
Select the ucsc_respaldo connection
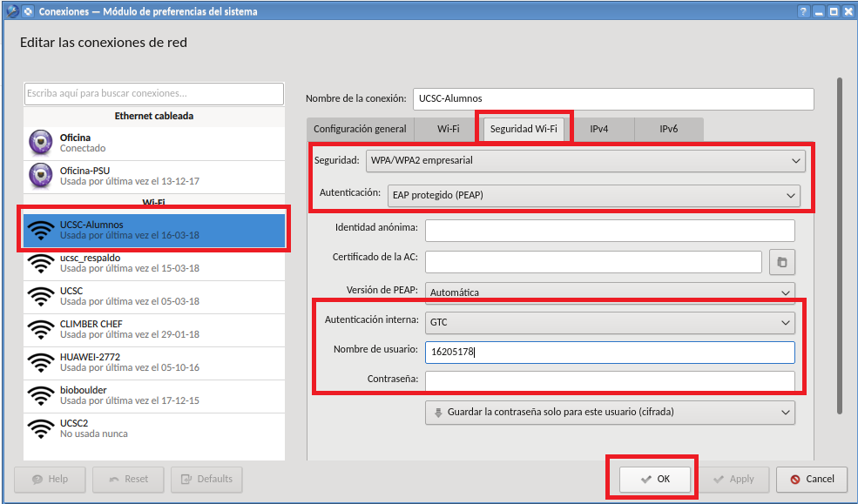tap(153, 262)
